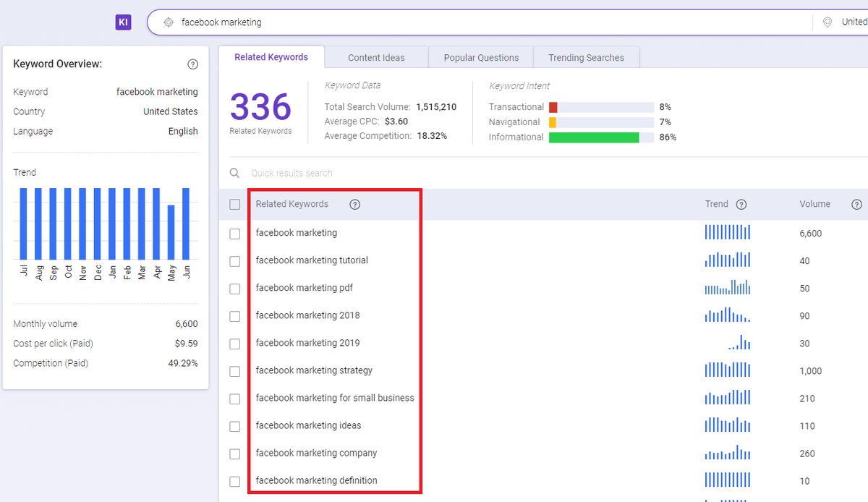
Task: Click the KI logo icon
Action: [x=123, y=22]
